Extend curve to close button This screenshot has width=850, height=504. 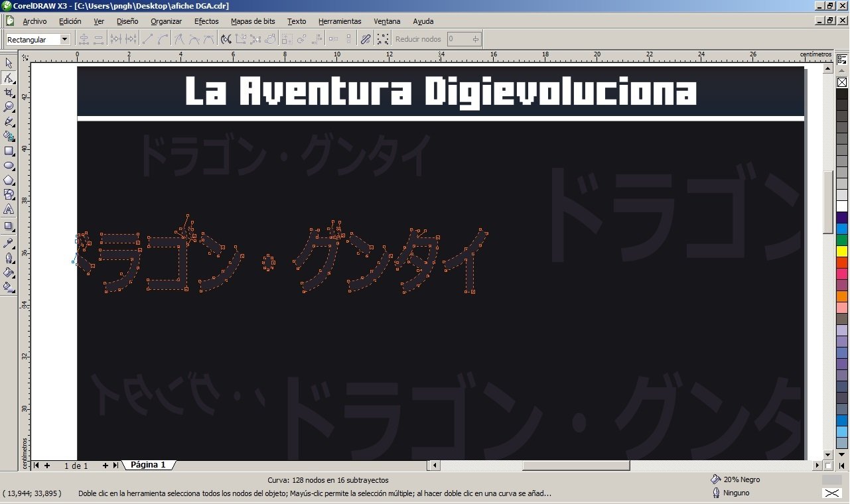tap(241, 39)
